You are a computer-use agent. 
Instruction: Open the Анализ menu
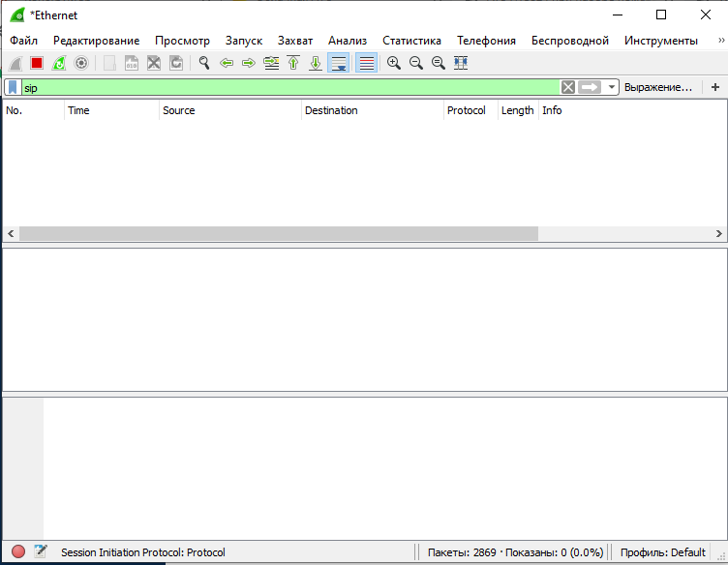(348, 41)
